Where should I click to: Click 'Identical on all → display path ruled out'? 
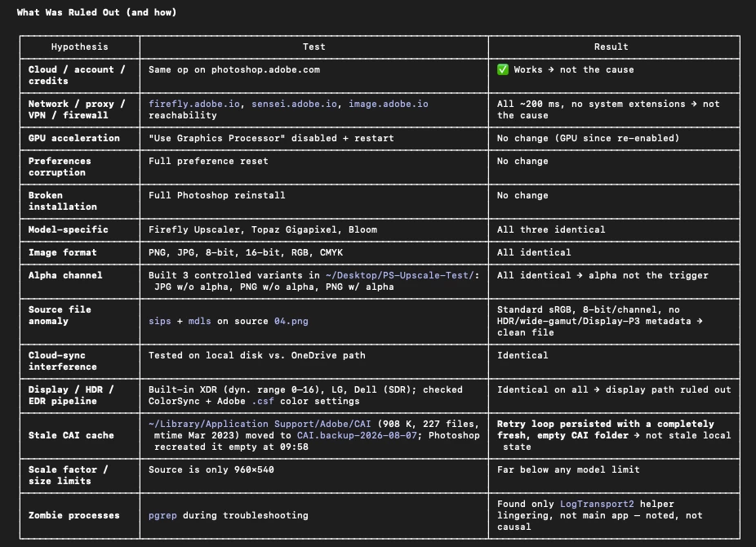click(x=614, y=389)
